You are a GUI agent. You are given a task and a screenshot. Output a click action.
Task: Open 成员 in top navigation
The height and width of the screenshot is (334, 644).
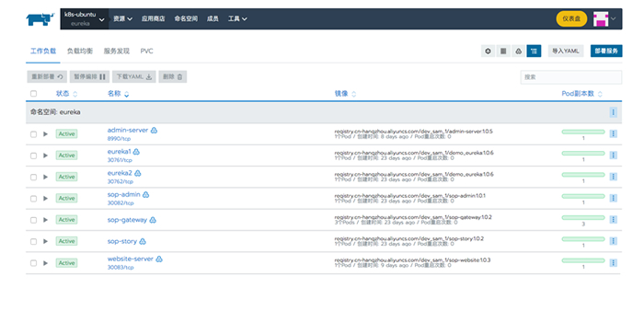(213, 19)
